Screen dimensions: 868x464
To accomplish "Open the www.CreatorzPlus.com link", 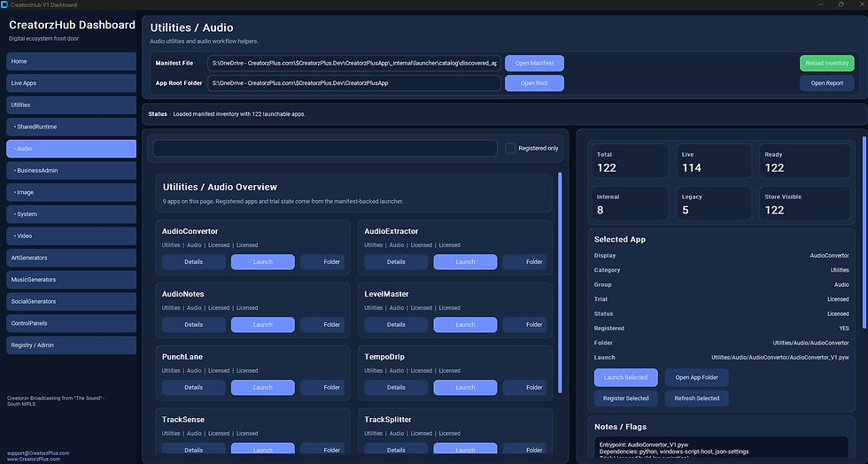I will click(34, 459).
